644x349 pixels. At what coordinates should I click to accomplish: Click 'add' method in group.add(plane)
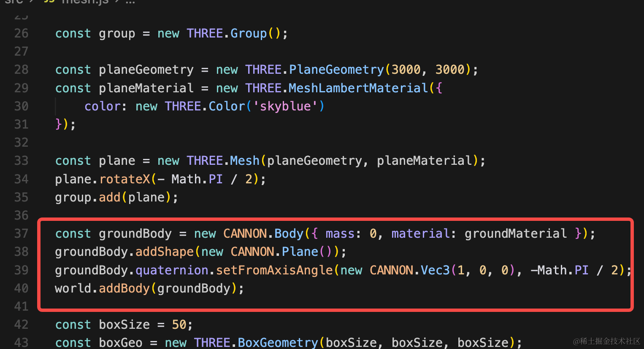(x=110, y=197)
